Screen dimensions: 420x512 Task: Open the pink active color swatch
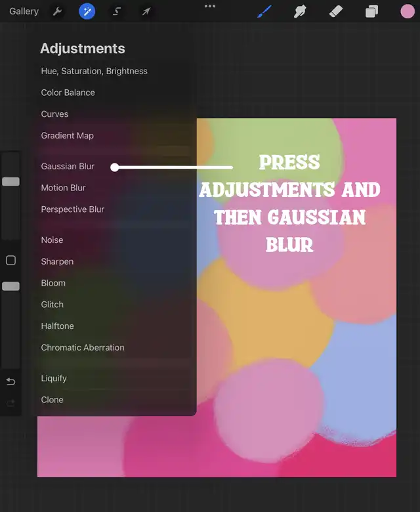click(x=407, y=11)
